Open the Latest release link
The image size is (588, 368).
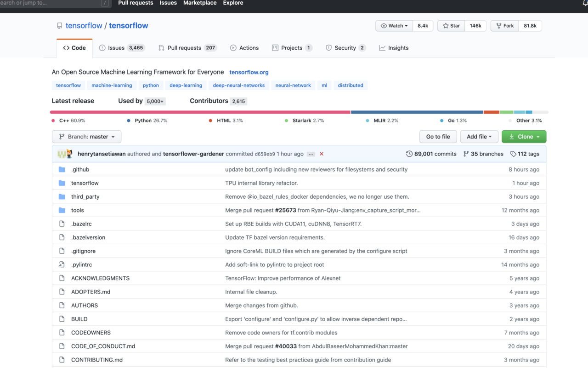(73, 101)
